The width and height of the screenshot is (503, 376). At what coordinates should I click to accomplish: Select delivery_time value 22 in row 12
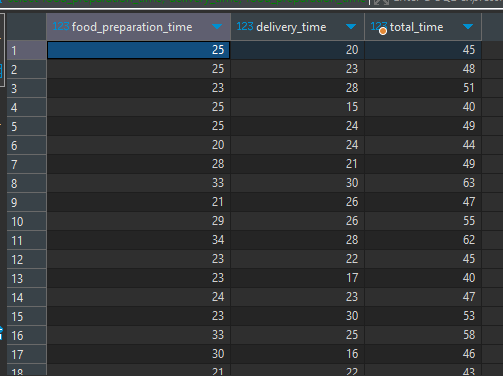click(297, 259)
